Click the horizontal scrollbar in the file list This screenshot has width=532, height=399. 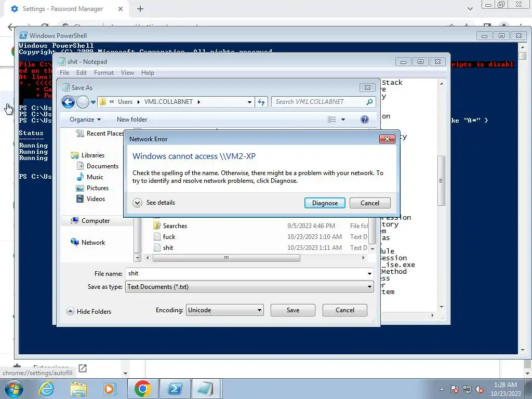[227, 258]
